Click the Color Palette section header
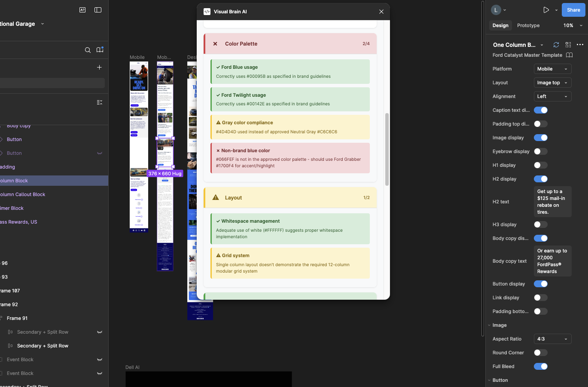The image size is (588, 387). [x=290, y=44]
